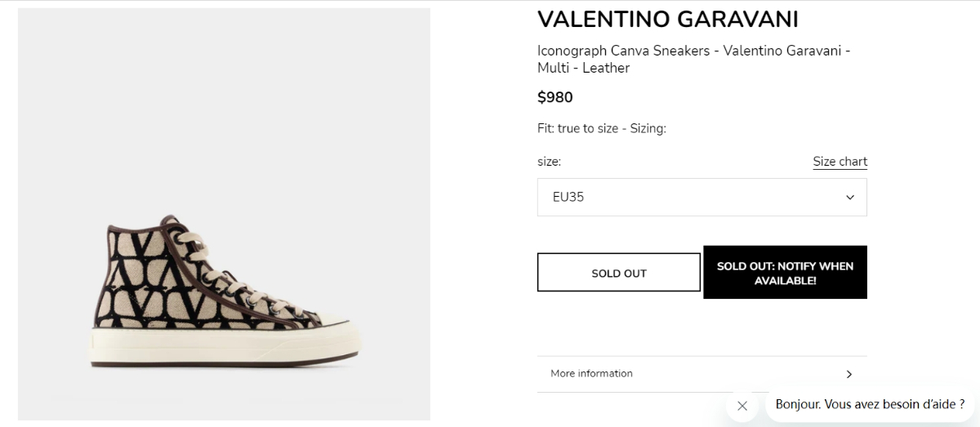Open the Bonjour chat help message
Screen dimensions: 980x427
[x=870, y=404]
